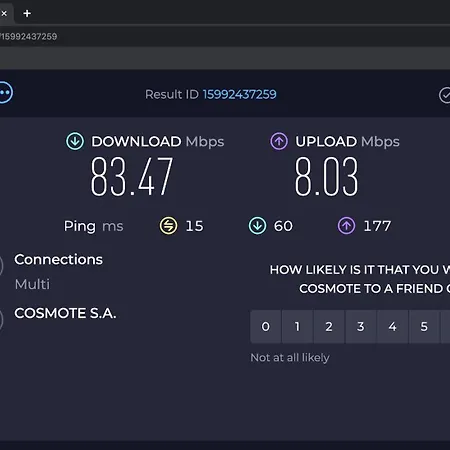Click the checkmark icon beside Result ID

[x=445, y=95]
